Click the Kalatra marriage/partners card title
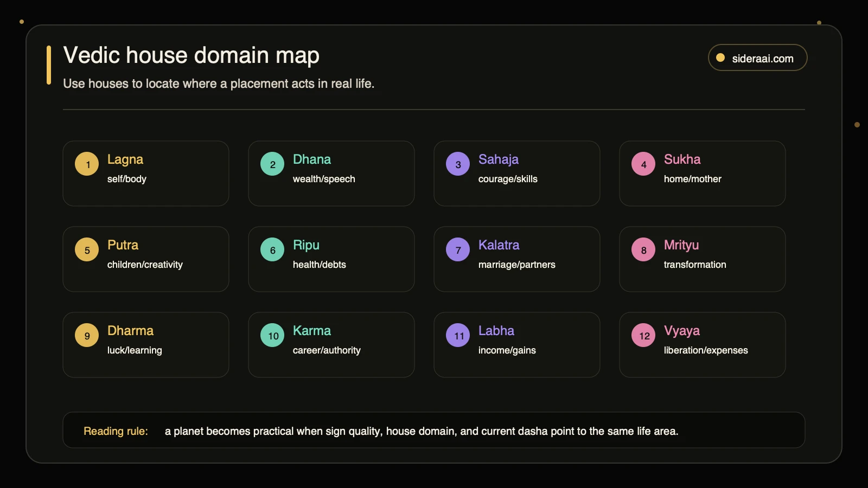The width and height of the screenshot is (868, 488). click(x=499, y=245)
